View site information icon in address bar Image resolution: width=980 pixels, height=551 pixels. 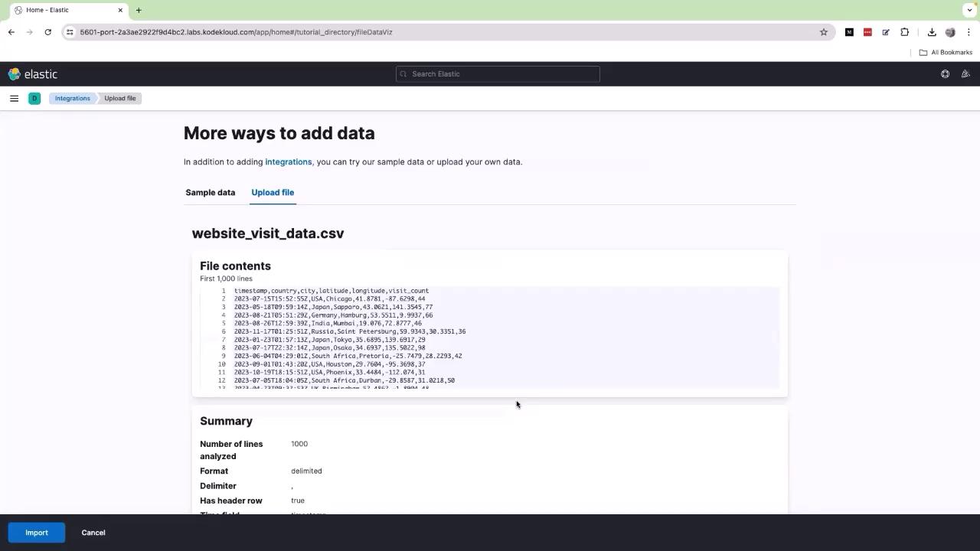[70, 32]
